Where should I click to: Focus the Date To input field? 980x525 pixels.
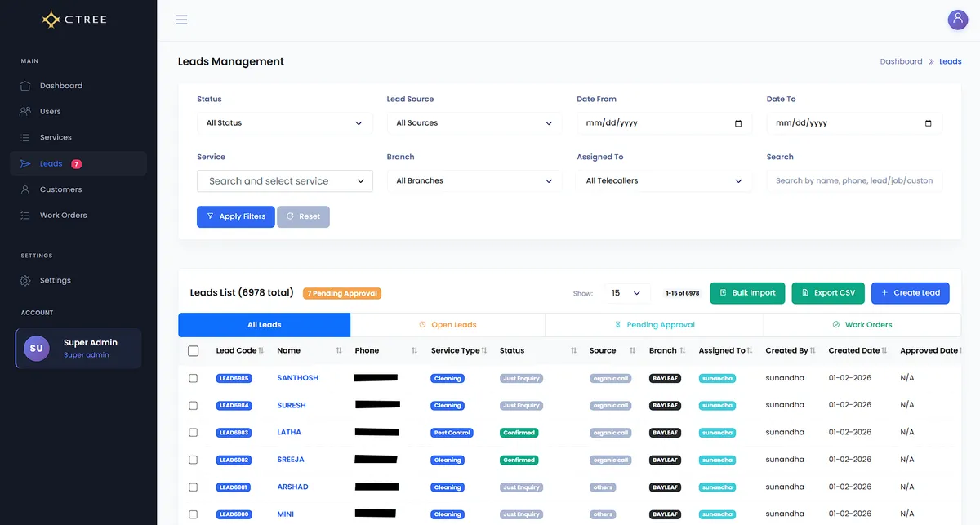click(854, 123)
